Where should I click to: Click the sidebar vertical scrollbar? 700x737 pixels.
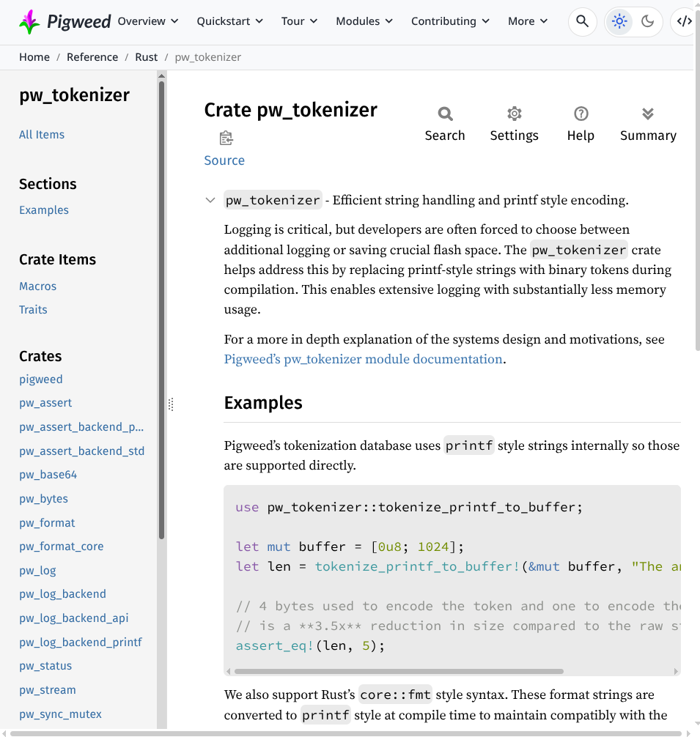[x=162, y=310]
